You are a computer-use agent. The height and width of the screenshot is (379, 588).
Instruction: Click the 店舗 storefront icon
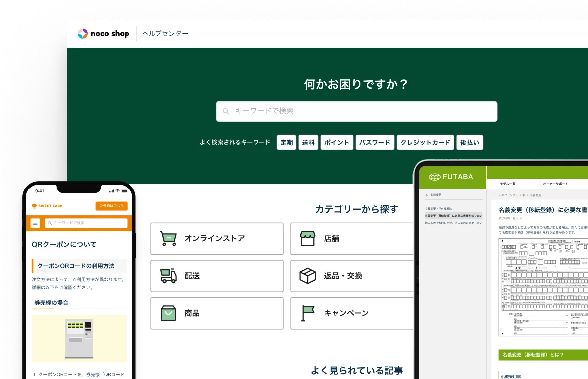pyautogui.click(x=309, y=238)
